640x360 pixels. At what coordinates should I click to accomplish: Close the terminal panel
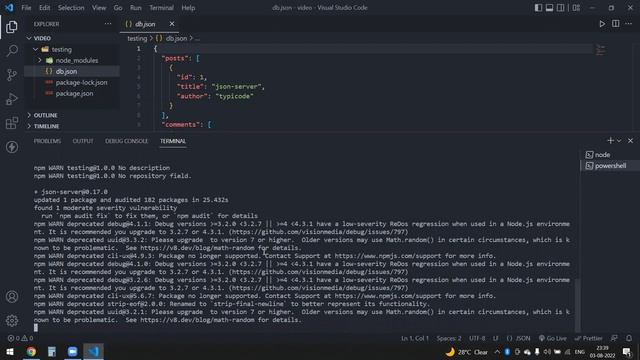[x=630, y=140]
